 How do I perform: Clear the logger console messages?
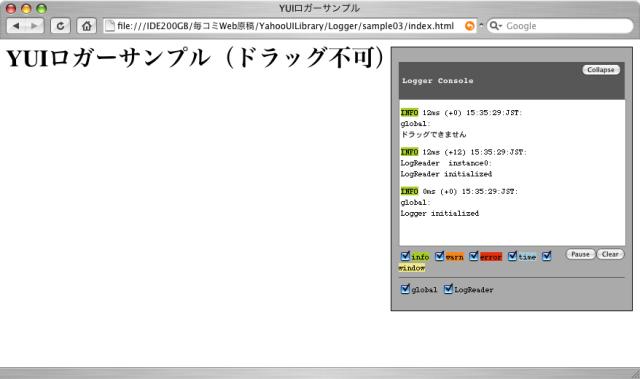[610, 254]
